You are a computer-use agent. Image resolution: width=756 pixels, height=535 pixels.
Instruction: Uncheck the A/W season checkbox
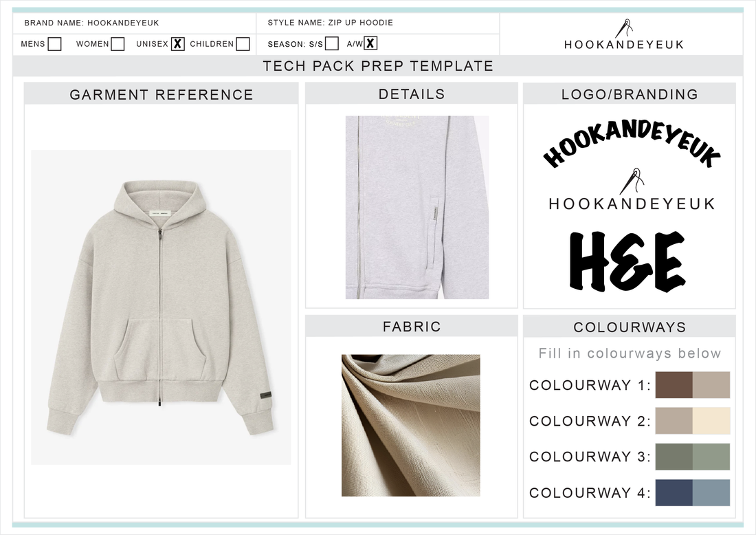(x=370, y=43)
